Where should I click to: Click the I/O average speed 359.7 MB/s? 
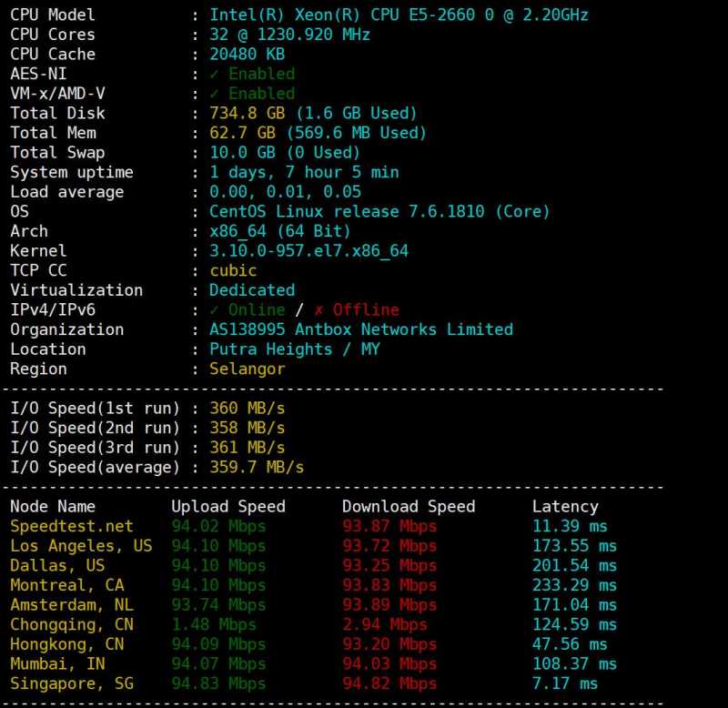point(257,467)
